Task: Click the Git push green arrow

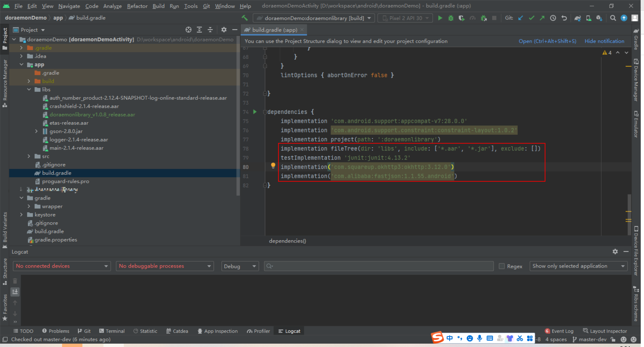Action: (x=542, y=18)
